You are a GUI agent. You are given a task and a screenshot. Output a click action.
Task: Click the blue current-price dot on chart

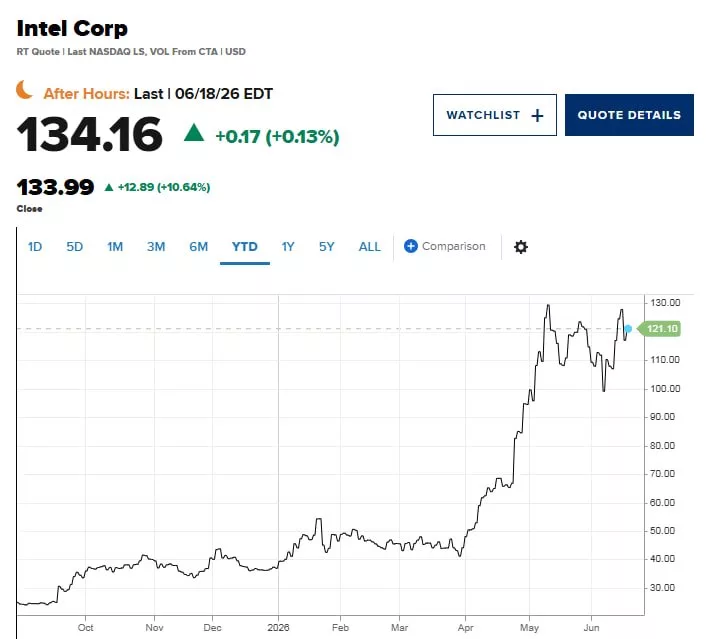pos(628,329)
